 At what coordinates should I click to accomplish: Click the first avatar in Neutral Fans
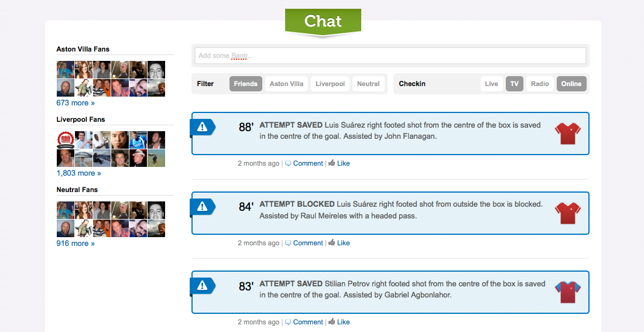[66, 210]
